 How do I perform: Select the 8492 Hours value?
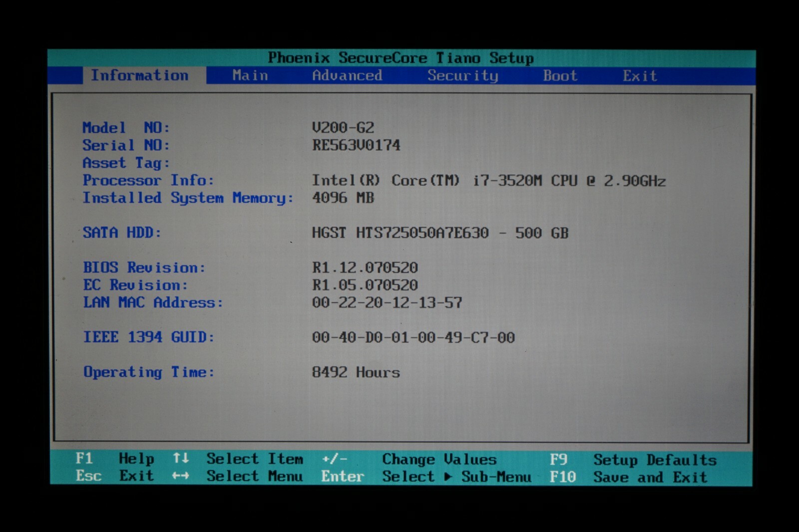(356, 372)
